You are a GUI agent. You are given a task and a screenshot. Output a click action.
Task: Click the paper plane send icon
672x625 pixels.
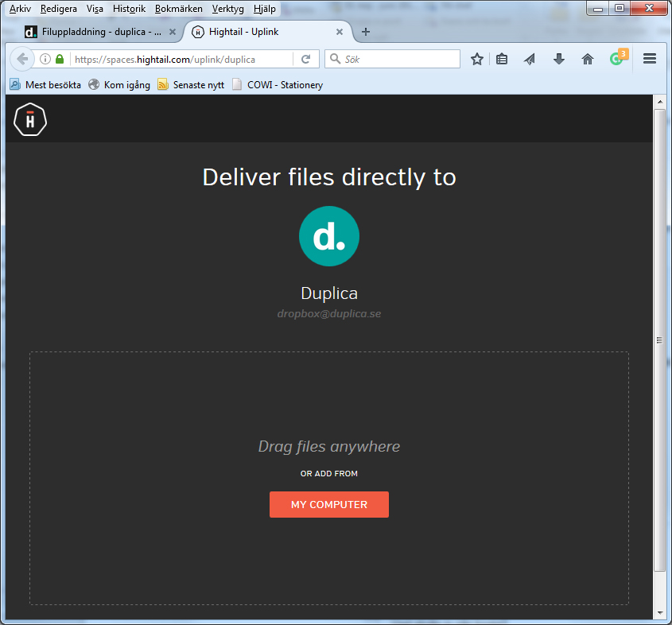(x=530, y=59)
